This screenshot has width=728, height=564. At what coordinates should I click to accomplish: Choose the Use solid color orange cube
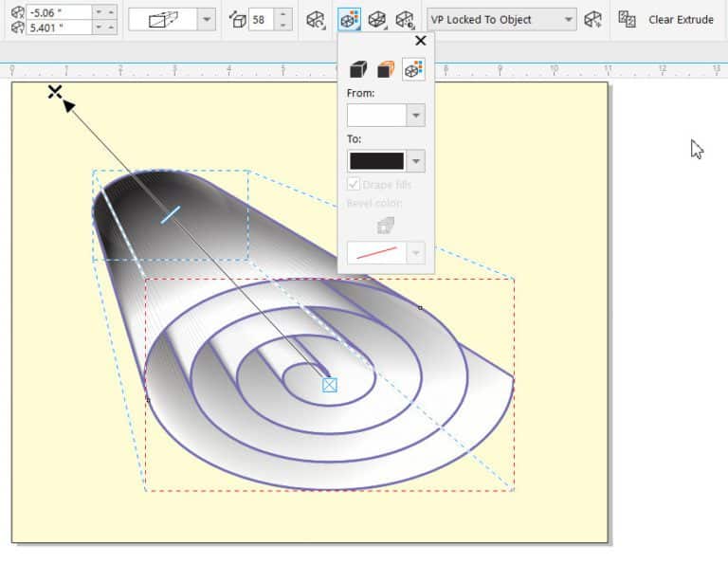[x=386, y=69]
